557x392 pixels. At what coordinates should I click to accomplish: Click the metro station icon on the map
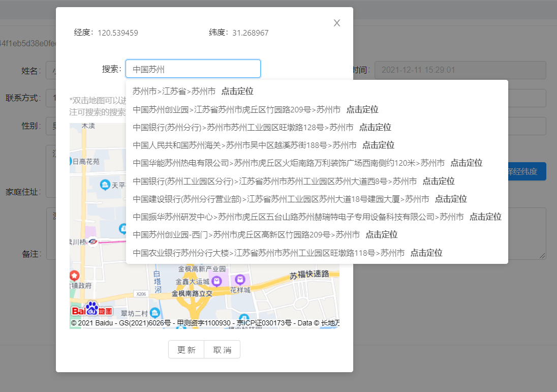tap(93, 242)
